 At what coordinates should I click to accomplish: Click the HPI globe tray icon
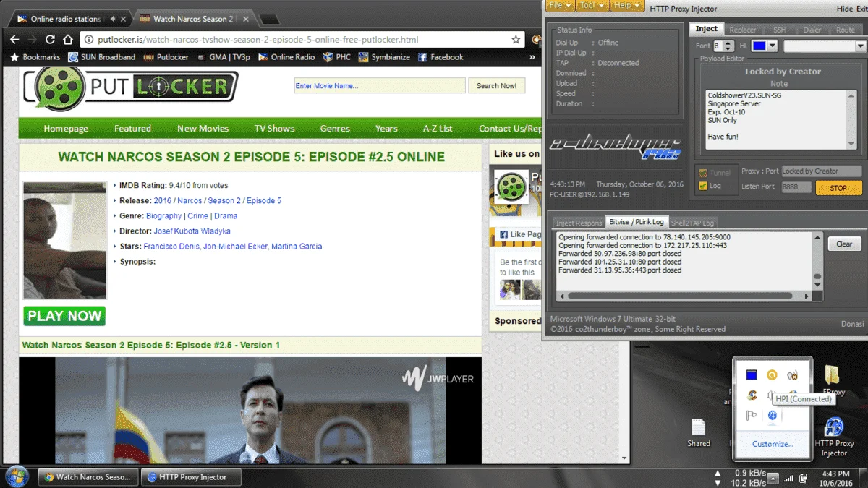tap(773, 416)
